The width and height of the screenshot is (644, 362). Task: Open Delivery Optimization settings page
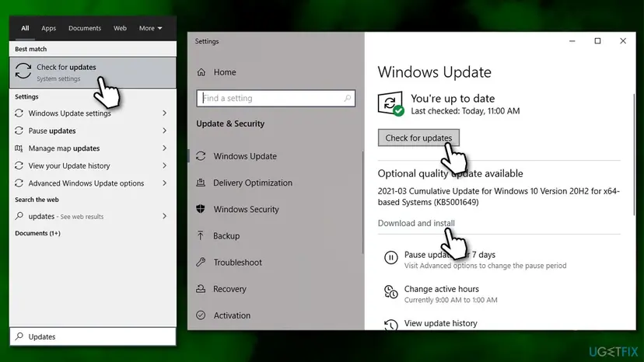(x=253, y=183)
